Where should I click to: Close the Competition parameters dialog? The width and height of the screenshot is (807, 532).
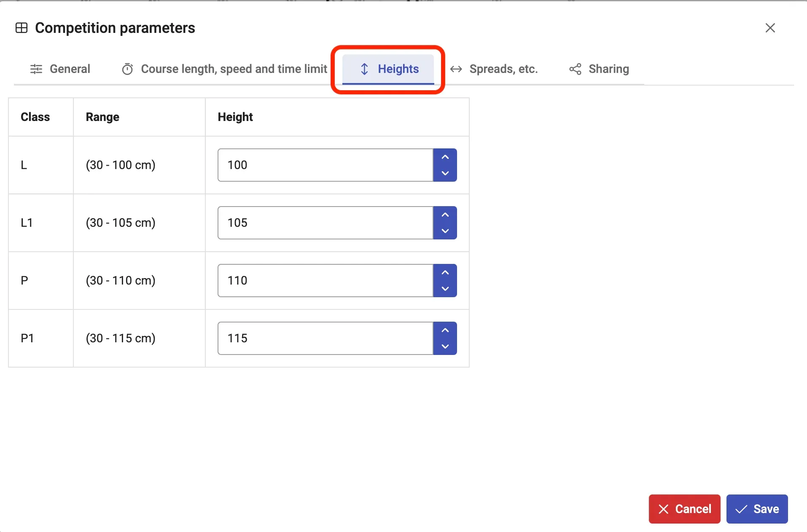tap(770, 28)
